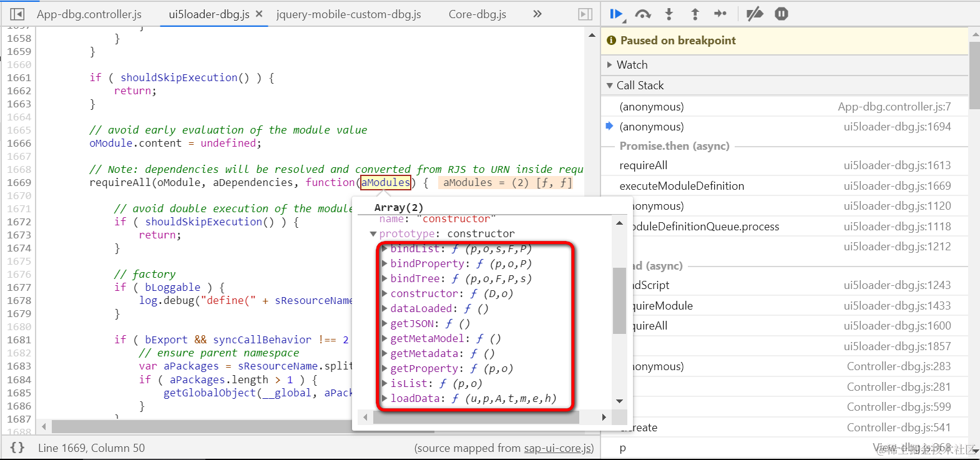The image size is (980, 460).
Task: Open jquery-mobile-custom-dbg.js tab
Action: click(x=349, y=14)
